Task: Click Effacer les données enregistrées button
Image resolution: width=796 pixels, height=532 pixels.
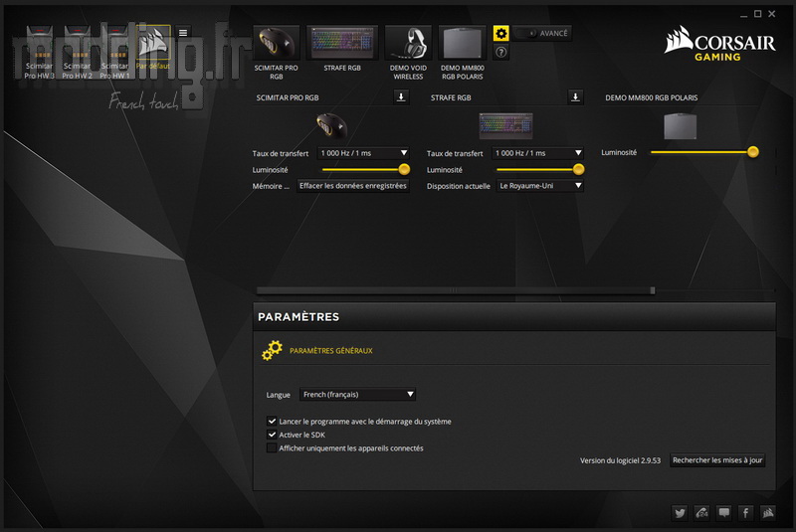Action: click(x=353, y=186)
